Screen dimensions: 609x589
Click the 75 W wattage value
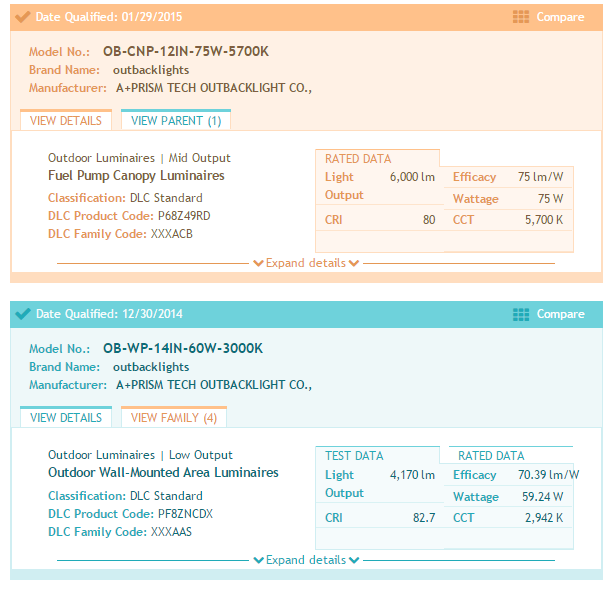tap(550, 198)
